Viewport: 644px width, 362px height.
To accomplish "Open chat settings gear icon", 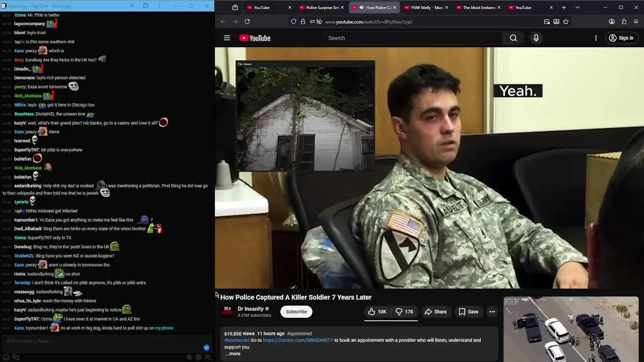I will pos(198,357).
